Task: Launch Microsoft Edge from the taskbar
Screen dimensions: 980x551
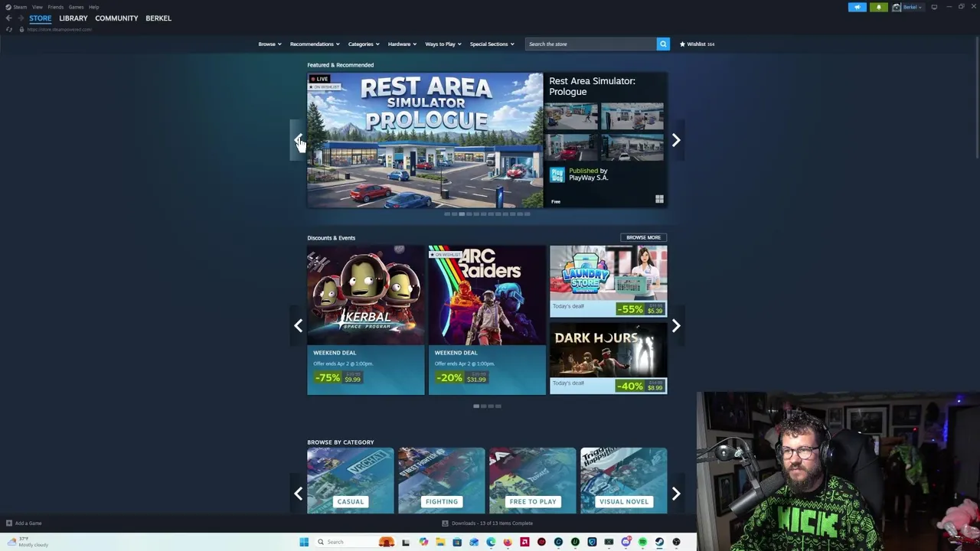Action: point(491,542)
